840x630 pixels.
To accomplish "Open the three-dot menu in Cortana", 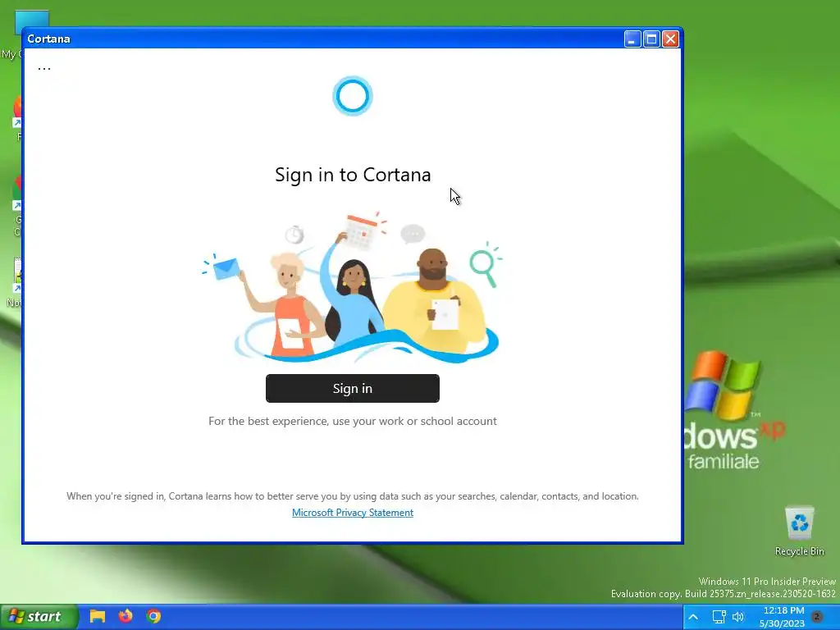I will pos(44,69).
